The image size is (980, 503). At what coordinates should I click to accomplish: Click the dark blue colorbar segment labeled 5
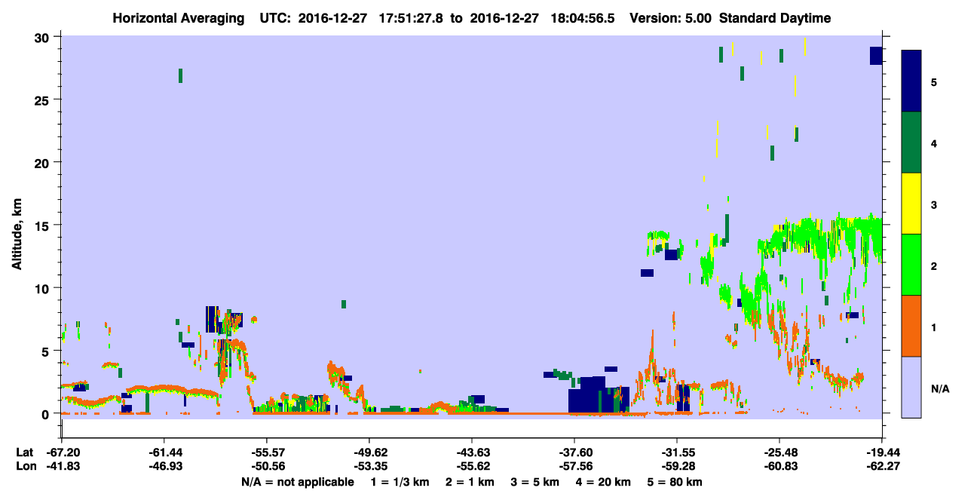pyautogui.click(x=911, y=81)
